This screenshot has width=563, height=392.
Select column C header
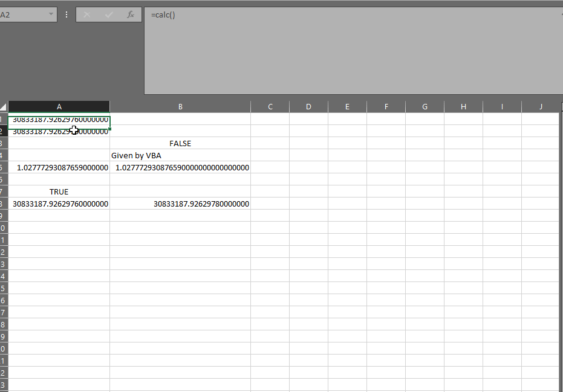(270, 106)
